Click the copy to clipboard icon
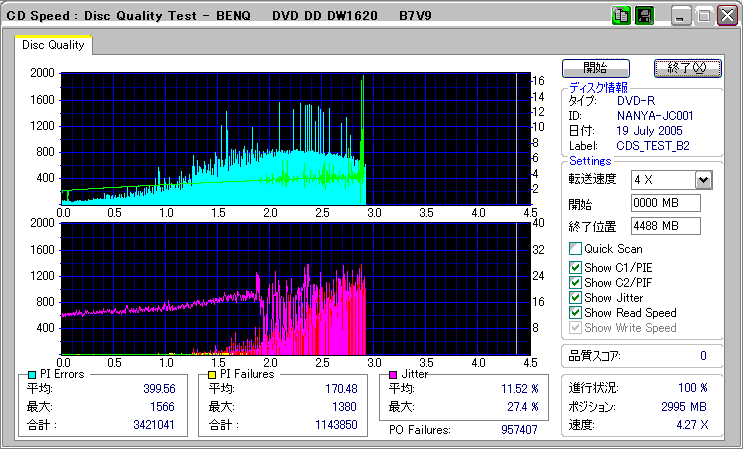 coord(621,16)
